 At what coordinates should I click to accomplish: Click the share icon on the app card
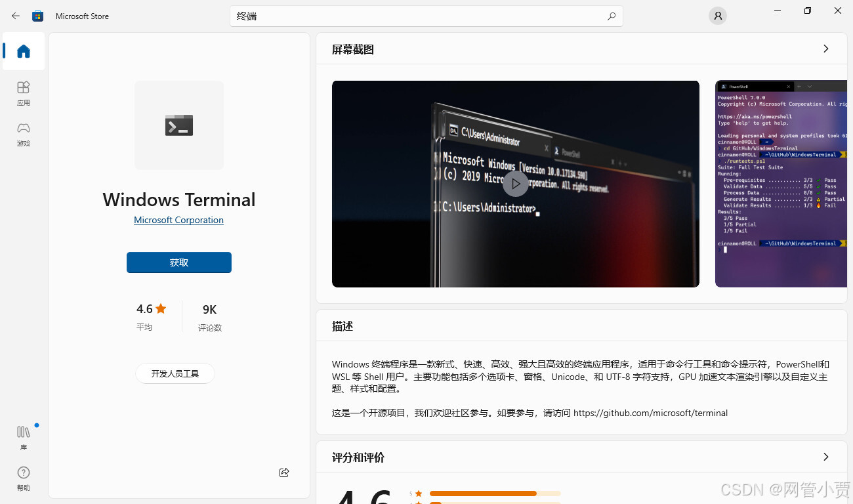pyautogui.click(x=284, y=472)
